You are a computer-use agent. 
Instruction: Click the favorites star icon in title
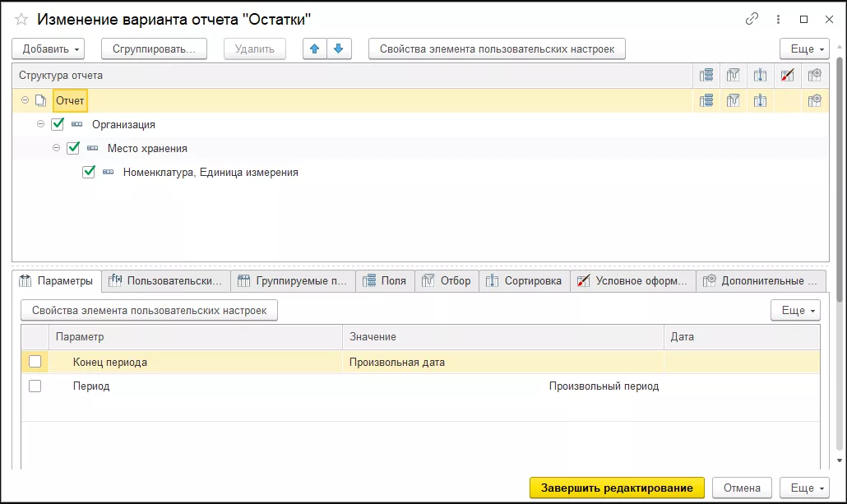tap(22, 19)
